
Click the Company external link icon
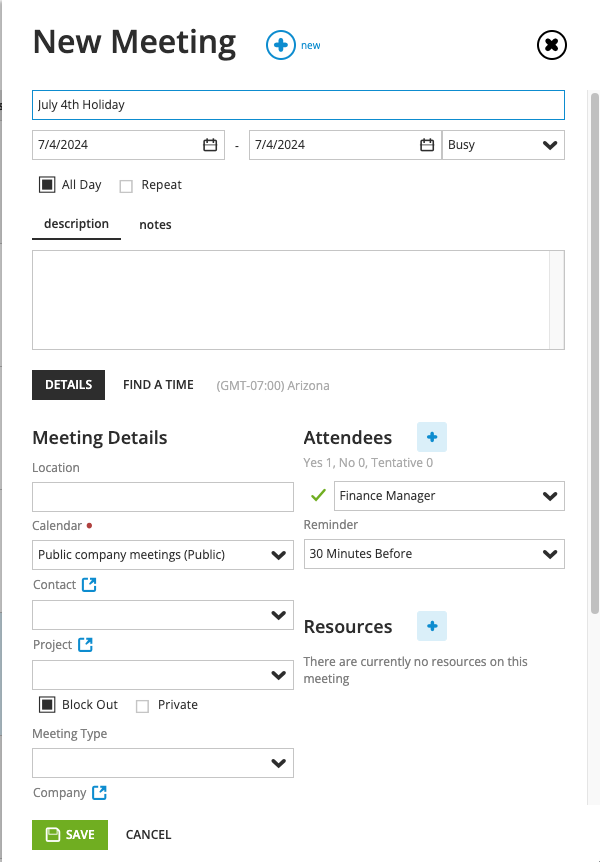[98, 792]
